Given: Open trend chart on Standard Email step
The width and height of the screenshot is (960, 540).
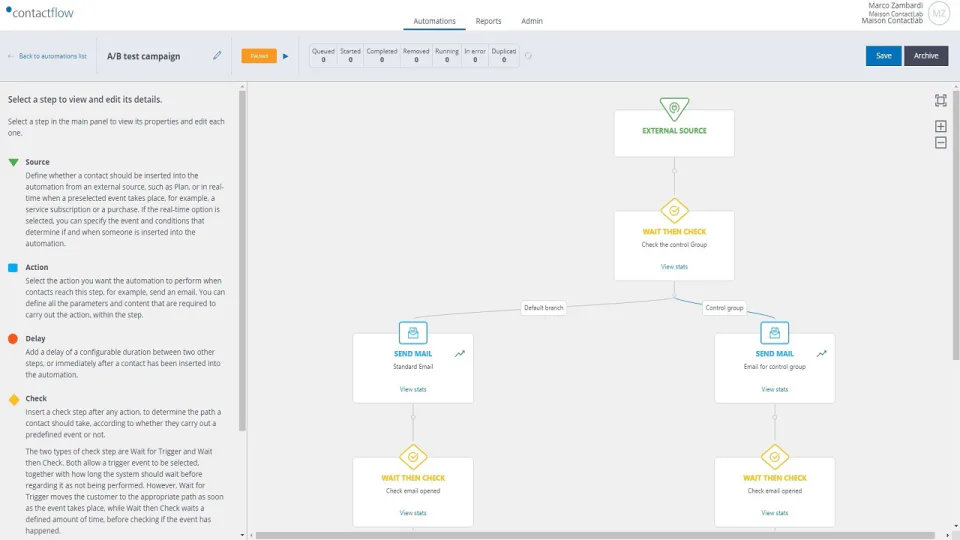Looking at the screenshot, I should [x=460, y=353].
